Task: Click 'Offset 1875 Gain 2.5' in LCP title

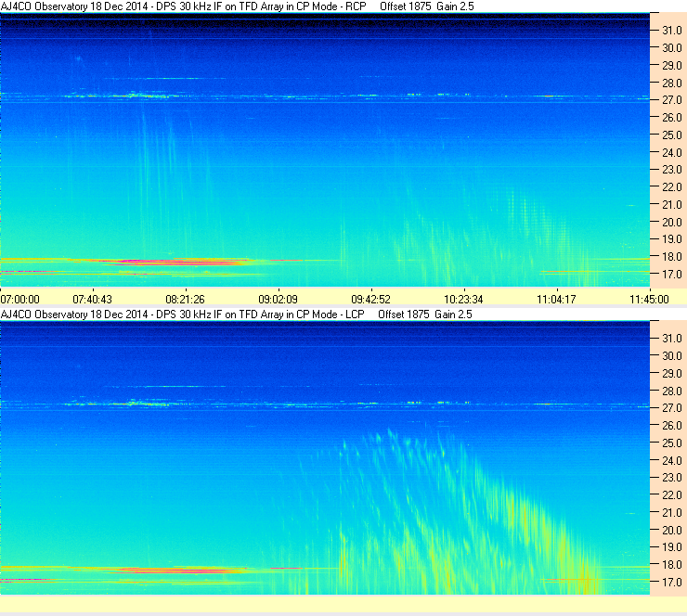Action: click(x=425, y=314)
